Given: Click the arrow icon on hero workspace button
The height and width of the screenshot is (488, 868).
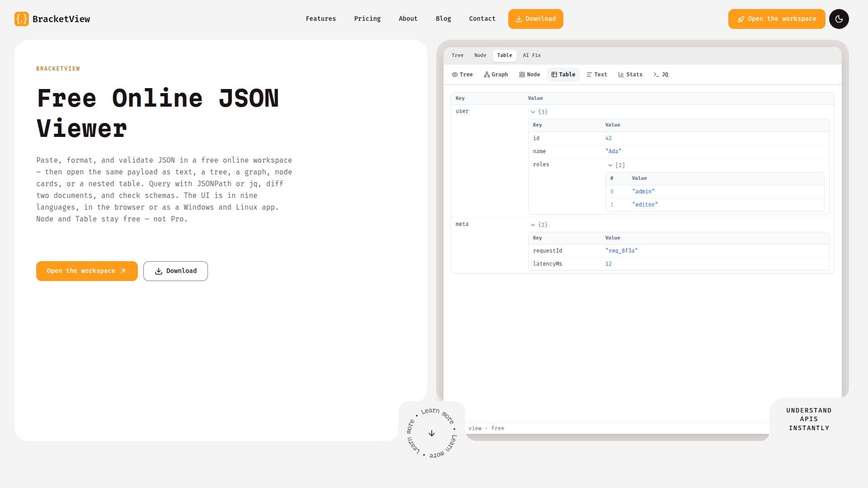Looking at the screenshot, I should click(x=123, y=271).
